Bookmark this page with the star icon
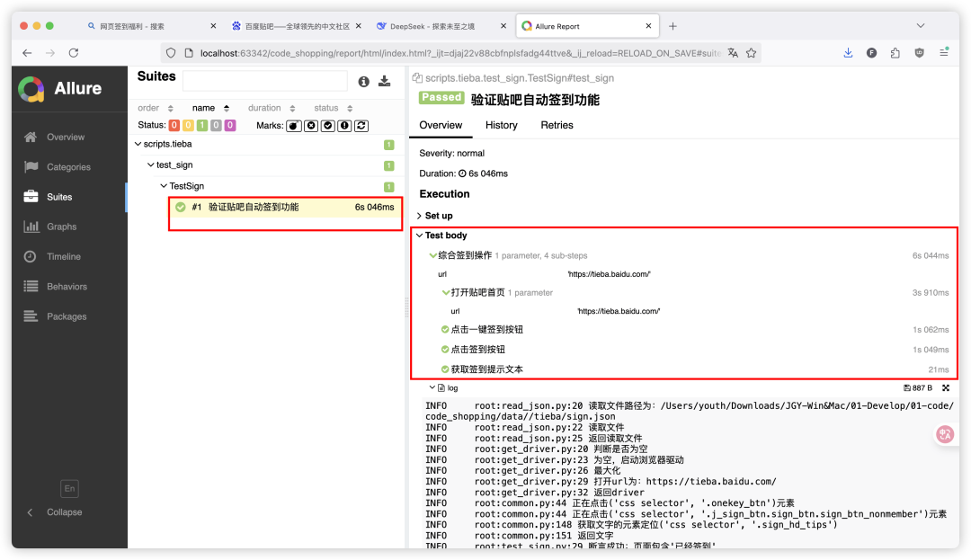The width and height of the screenshot is (971, 560). (x=751, y=53)
